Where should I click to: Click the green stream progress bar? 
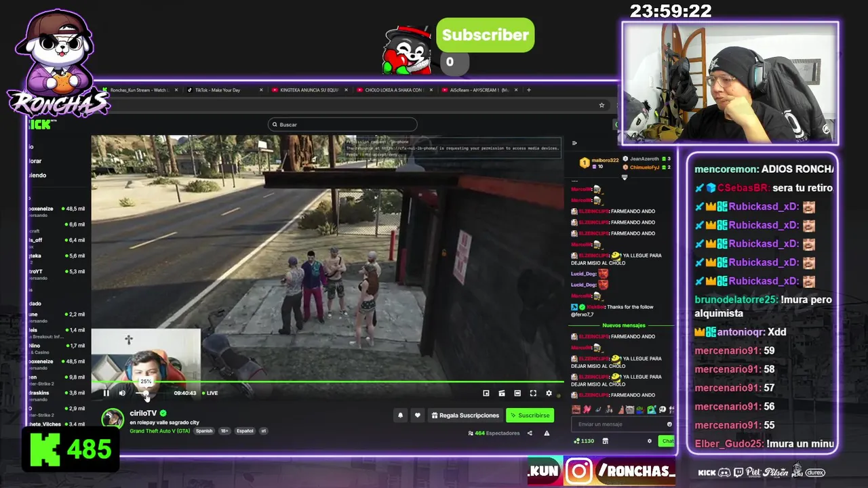(x=328, y=382)
